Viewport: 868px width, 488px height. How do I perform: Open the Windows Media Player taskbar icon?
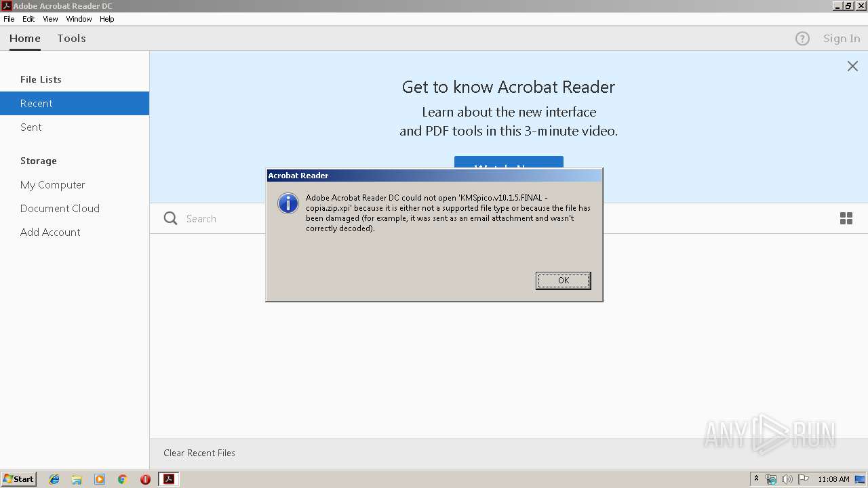pyautogui.click(x=100, y=479)
